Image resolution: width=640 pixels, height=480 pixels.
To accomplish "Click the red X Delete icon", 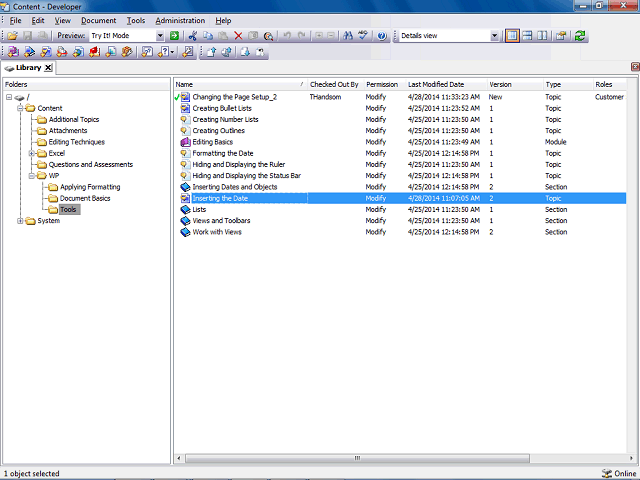I will [238, 36].
